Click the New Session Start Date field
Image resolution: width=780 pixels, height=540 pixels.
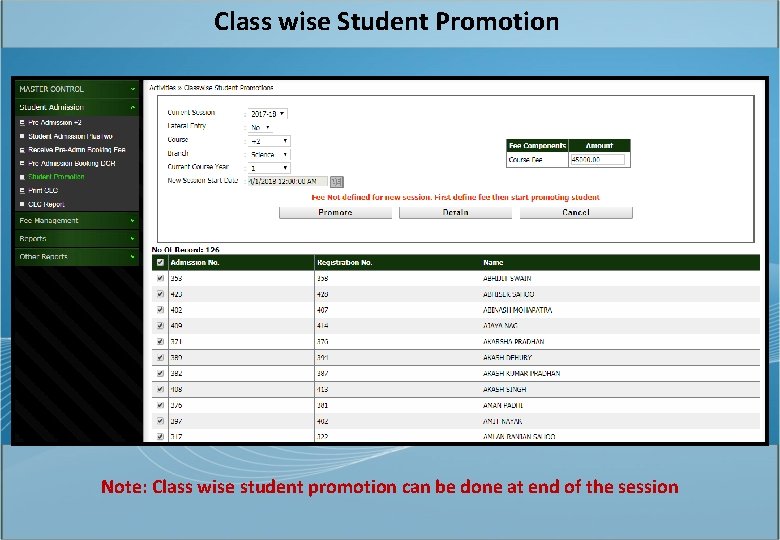(x=288, y=182)
